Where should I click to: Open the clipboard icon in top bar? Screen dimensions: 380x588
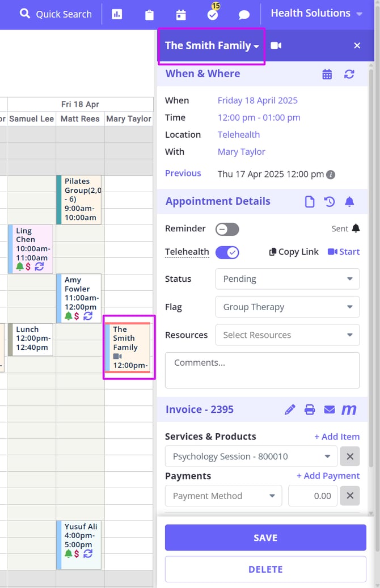click(149, 15)
